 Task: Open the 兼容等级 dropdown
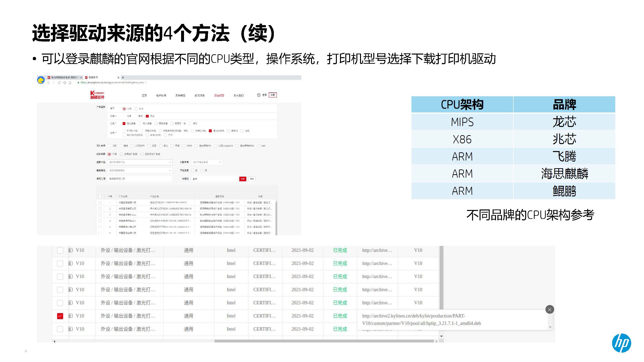click(140, 171)
